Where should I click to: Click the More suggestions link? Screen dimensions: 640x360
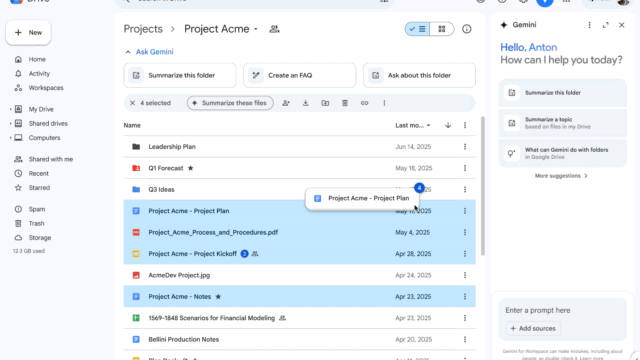pyautogui.click(x=561, y=176)
